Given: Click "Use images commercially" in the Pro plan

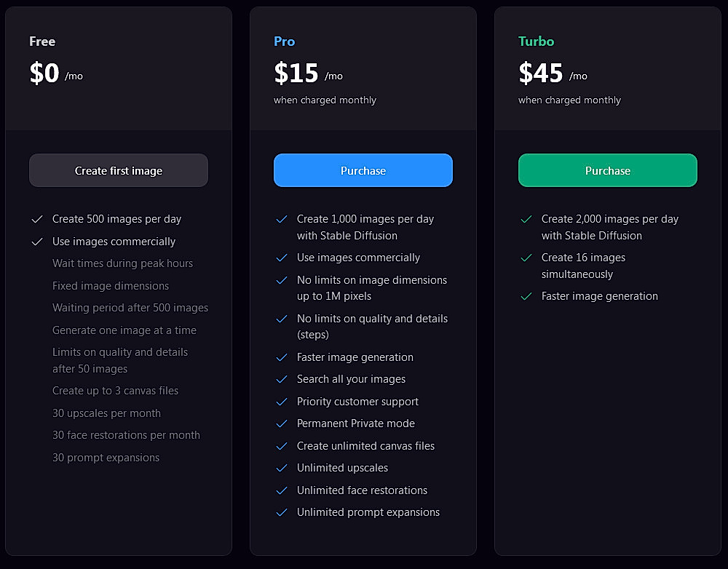Looking at the screenshot, I should pyautogui.click(x=358, y=258).
